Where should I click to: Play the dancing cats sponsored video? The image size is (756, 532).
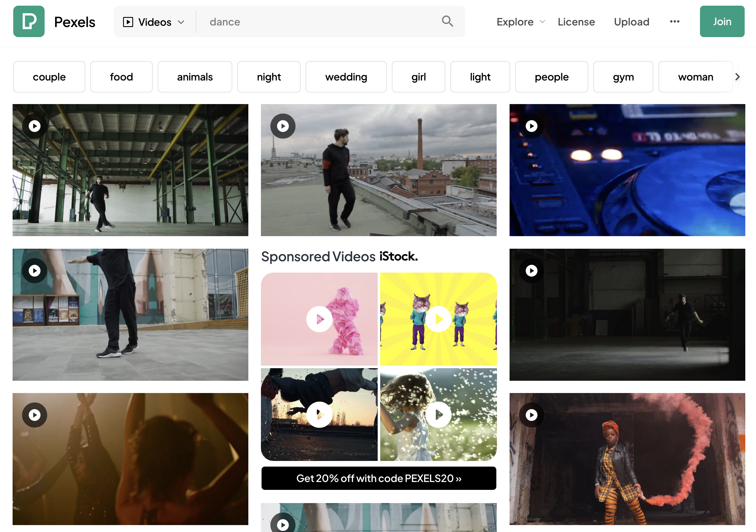click(x=438, y=319)
